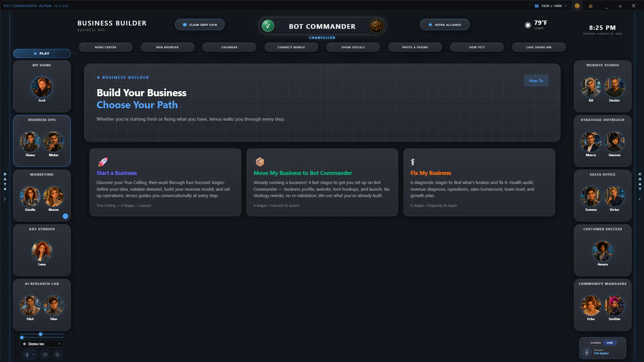Open the Show Socials tab
Image resolution: width=644 pixels, height=362 pixels.
click(353, 47)
